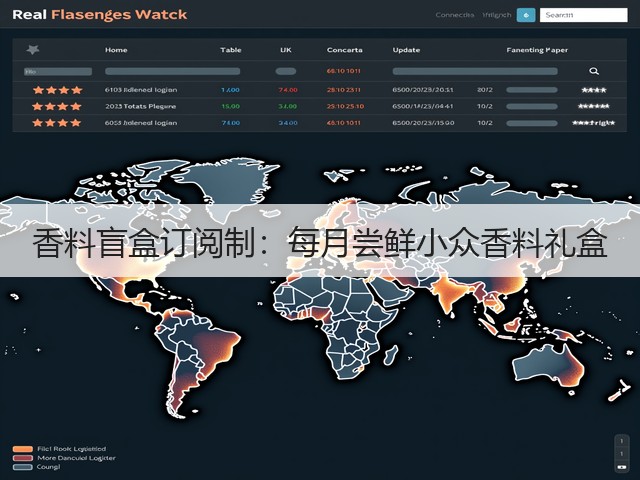Click Brazil on the world map
This screenshot has width=640, height=480.
click(x=212, y=347)
